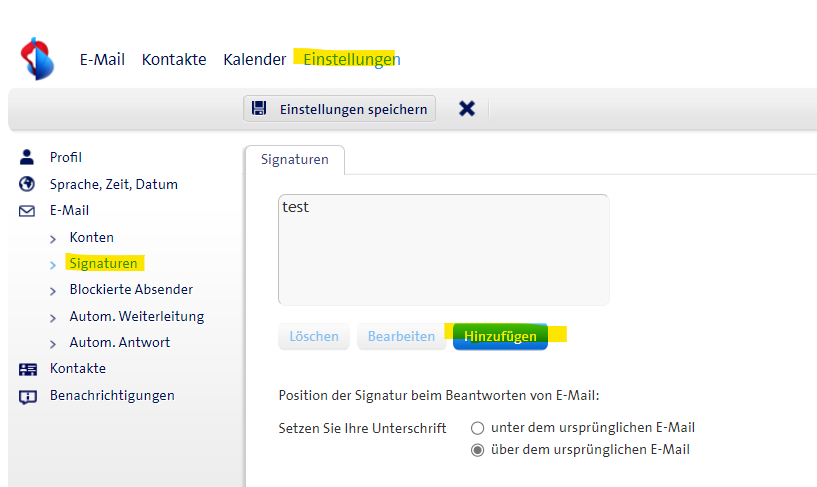Click the Benachrichtigungen alert icon
The height and width of the screenshot is (487, 817).
(x=28, y=397)
